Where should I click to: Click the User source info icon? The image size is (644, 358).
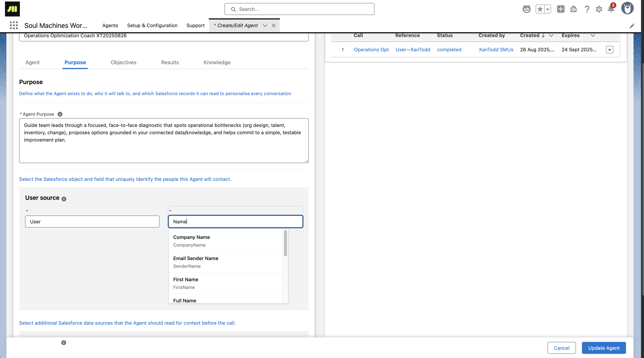click(64, 199)
